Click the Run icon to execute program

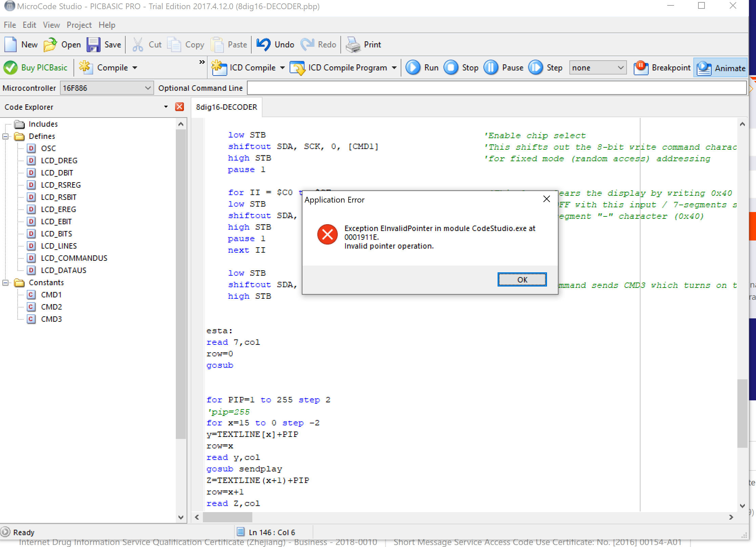click(x=412, y=67)
